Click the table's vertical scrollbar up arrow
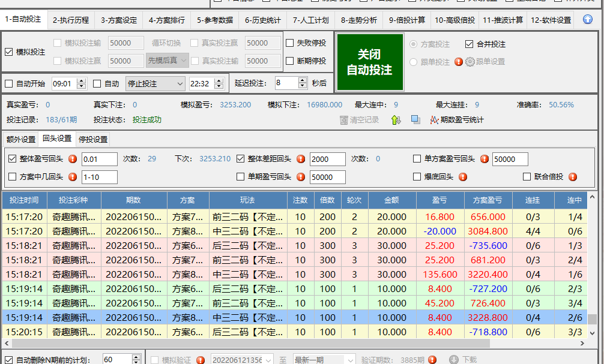The width and height of the screenshot is (604, 364). [x=592, y=197]
